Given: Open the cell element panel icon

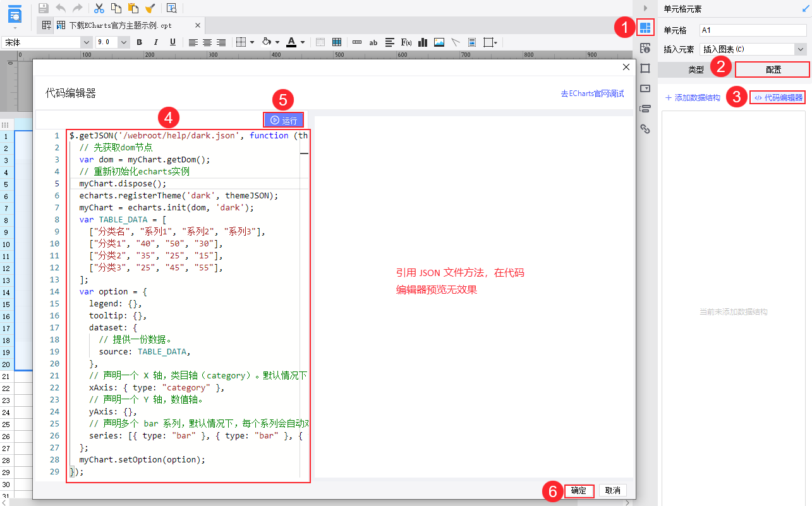Looking at the screenshot, I should 645,28.
